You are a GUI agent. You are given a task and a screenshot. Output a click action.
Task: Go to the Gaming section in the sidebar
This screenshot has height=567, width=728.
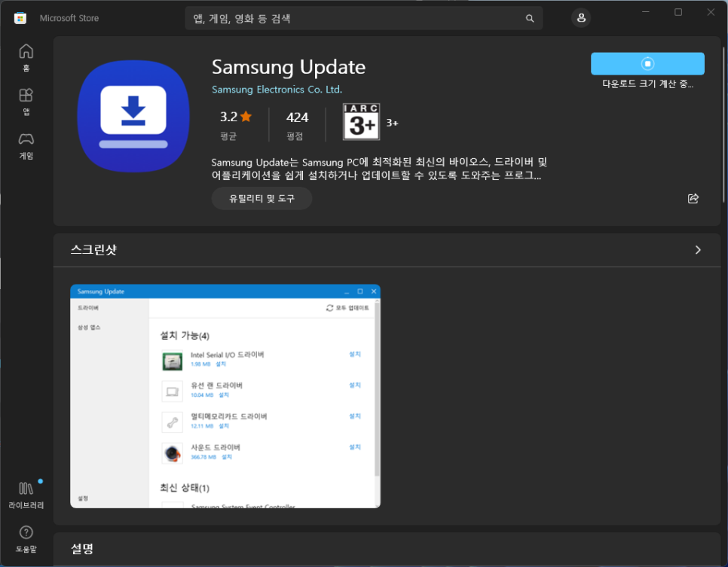(26, 145)
